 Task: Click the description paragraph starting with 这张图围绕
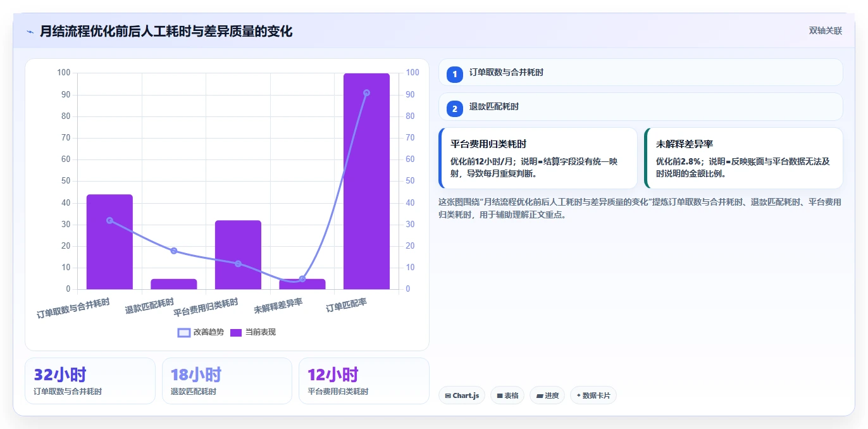point(640,208)
